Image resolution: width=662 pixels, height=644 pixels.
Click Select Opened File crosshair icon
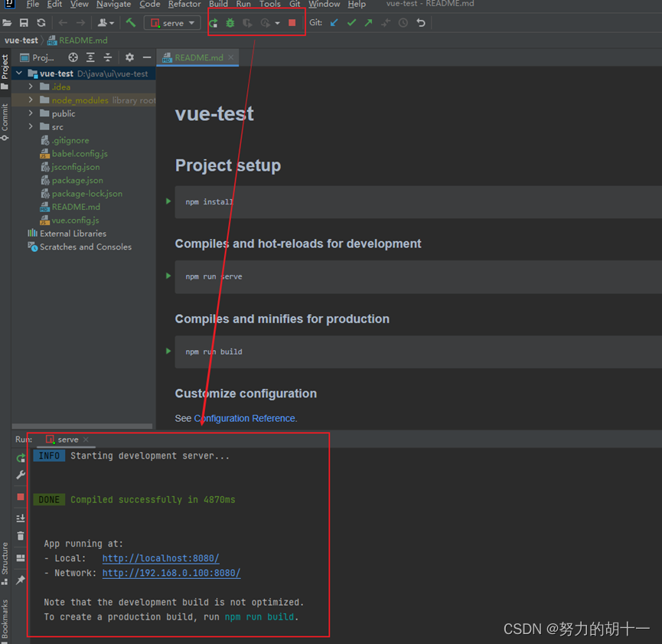73,57
